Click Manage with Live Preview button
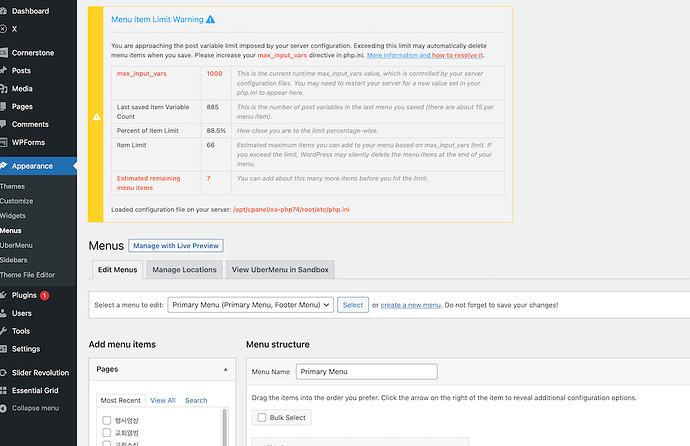This screenshot has width=690, height=446. point(176,246)
